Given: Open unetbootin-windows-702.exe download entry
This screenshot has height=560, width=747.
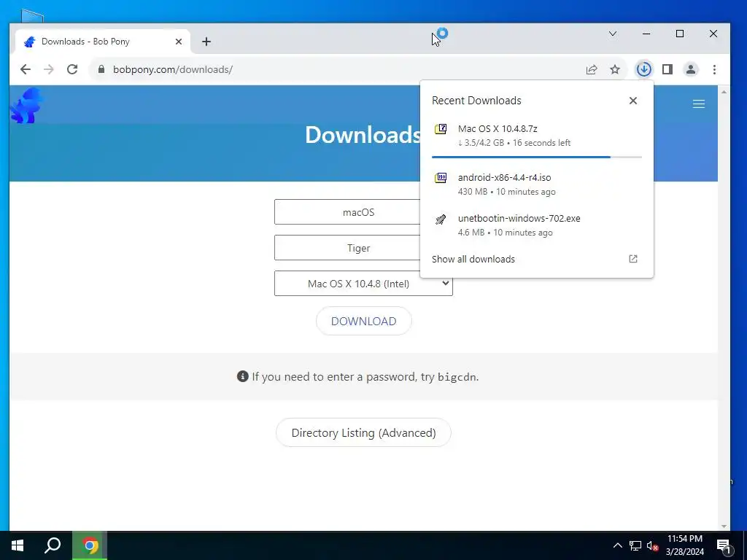Looking at the screenshot, I should (537, 225).
